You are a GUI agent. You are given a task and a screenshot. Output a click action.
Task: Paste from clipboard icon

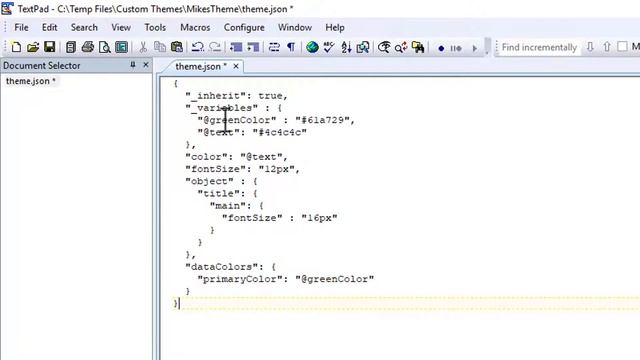pos(177,47)
